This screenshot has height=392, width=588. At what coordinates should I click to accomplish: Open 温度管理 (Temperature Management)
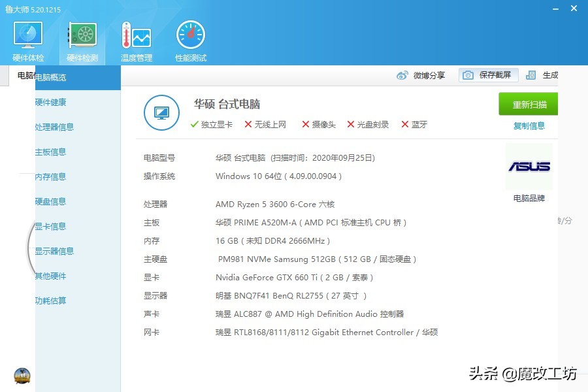136,38
